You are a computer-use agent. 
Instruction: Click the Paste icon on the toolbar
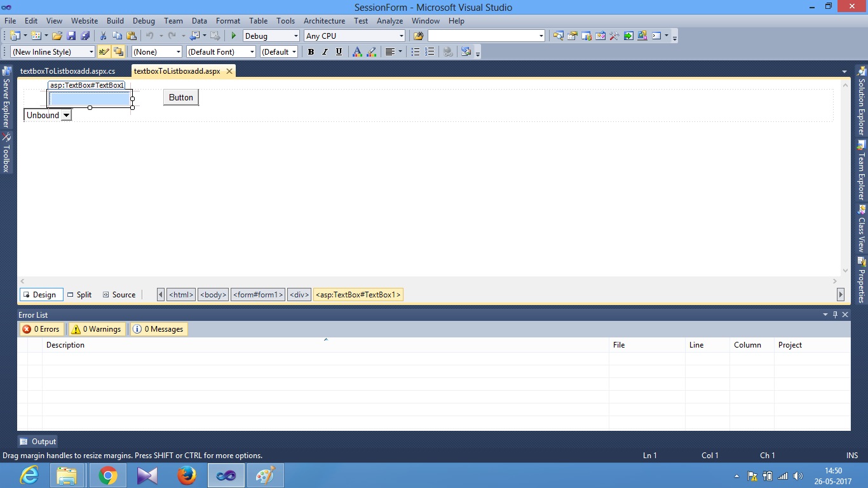132,36
